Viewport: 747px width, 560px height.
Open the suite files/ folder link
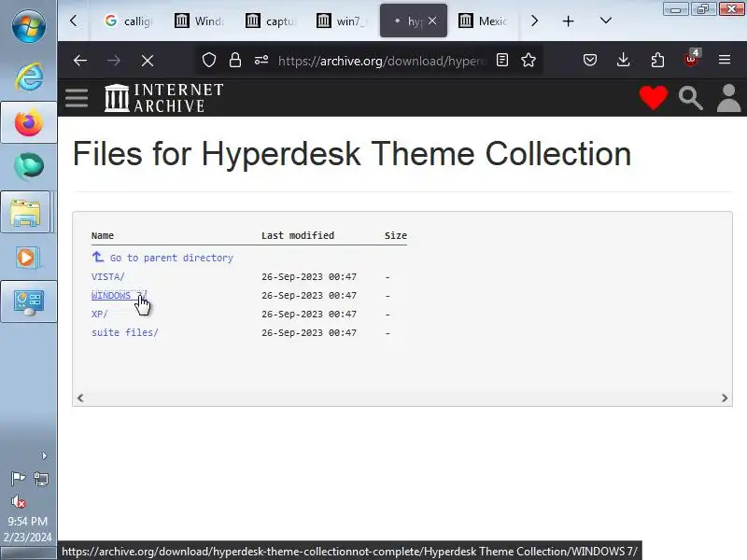click(125, 333)
